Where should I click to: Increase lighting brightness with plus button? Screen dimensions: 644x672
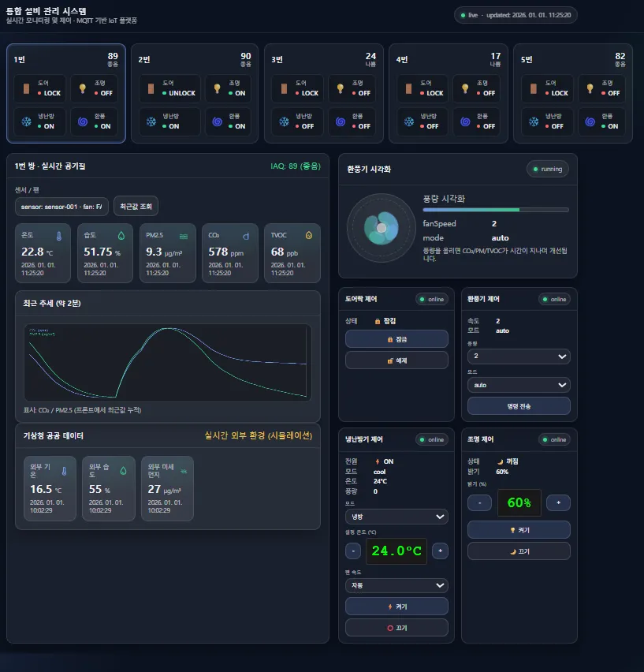tap(558, 502)
